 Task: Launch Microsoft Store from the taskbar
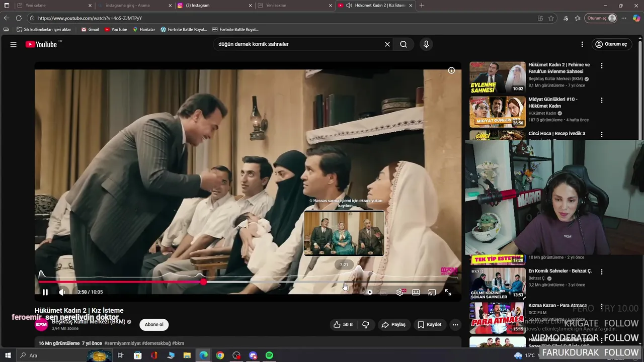[x=137, y=355]
